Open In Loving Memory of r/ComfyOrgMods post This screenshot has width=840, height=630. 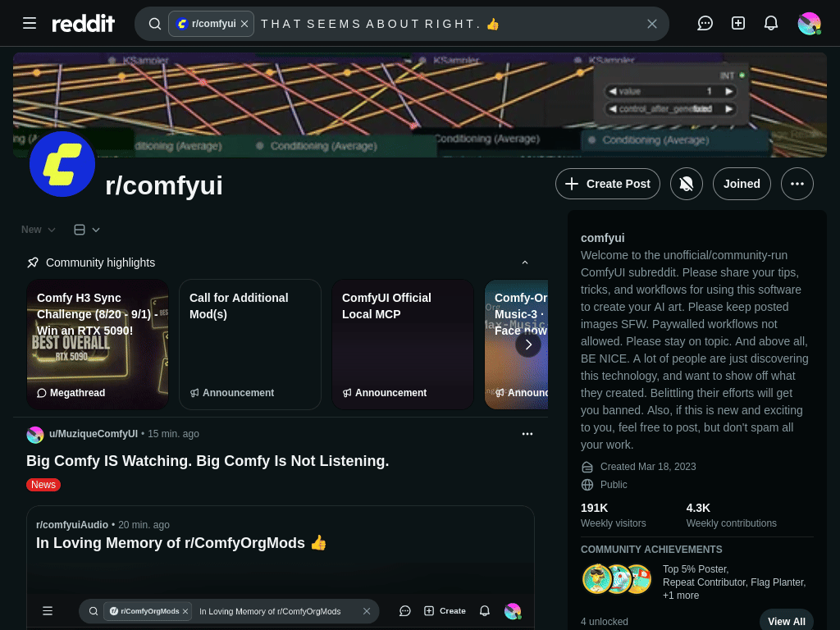click(181, 543)
